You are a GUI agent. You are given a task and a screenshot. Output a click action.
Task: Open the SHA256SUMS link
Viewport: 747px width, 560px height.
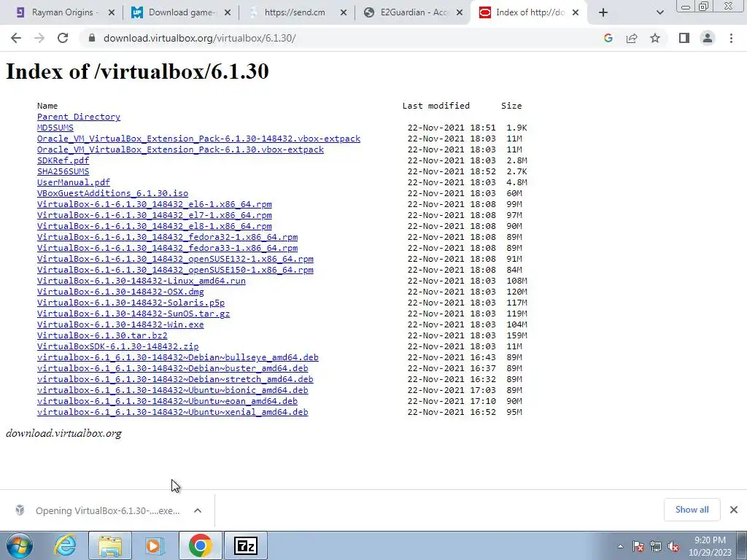tap(63, 171)
